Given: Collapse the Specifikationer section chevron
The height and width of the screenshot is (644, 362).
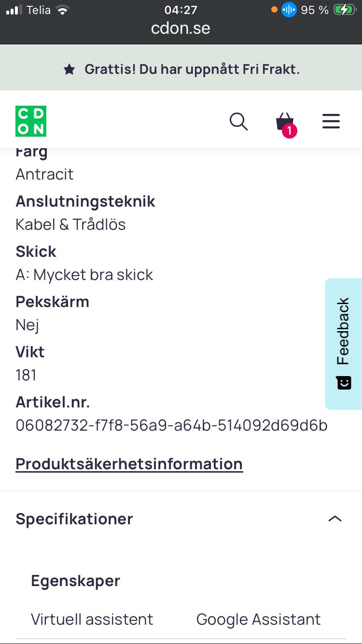Looking at the screenshot, I should point(334,519).
